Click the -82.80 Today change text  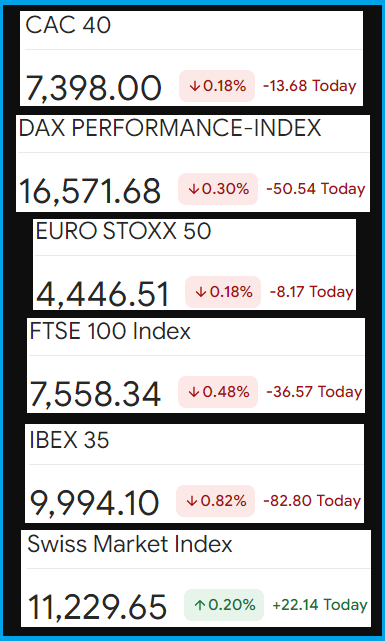click(312, 501)
